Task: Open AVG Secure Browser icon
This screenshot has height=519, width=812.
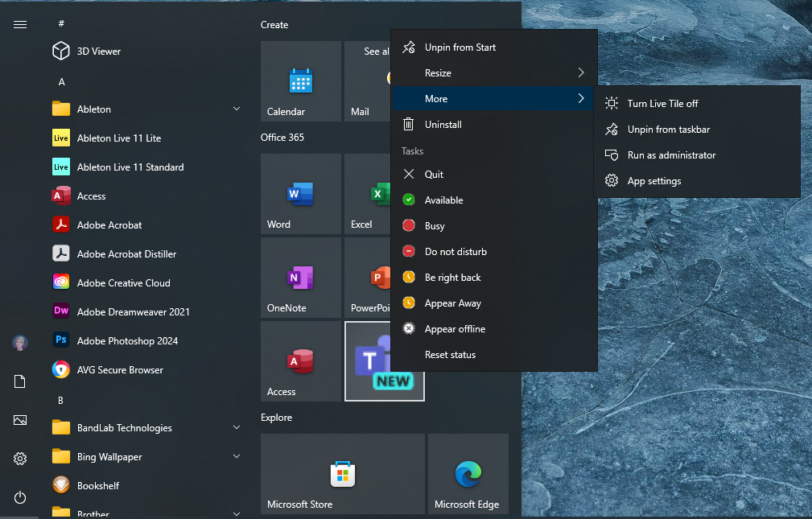Action: coord(61,369)
